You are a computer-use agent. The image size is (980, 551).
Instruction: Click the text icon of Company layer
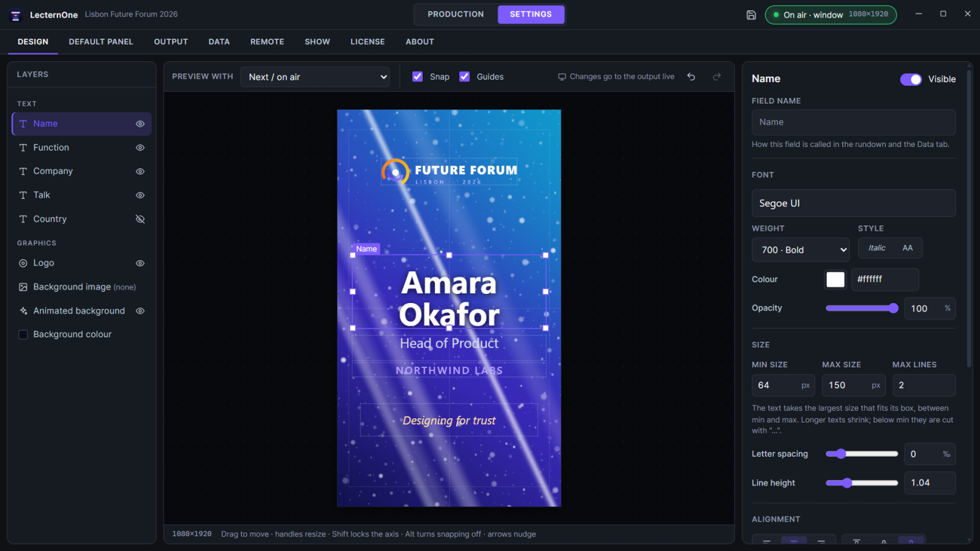(23, 171)
